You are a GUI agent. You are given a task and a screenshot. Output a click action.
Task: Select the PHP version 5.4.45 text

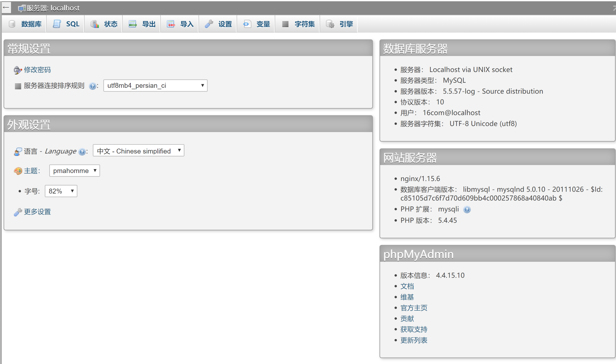point(447,220)
